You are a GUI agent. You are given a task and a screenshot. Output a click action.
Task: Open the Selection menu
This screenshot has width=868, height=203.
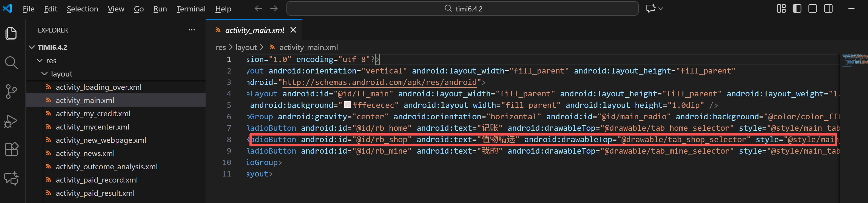[x=82, y=9]
